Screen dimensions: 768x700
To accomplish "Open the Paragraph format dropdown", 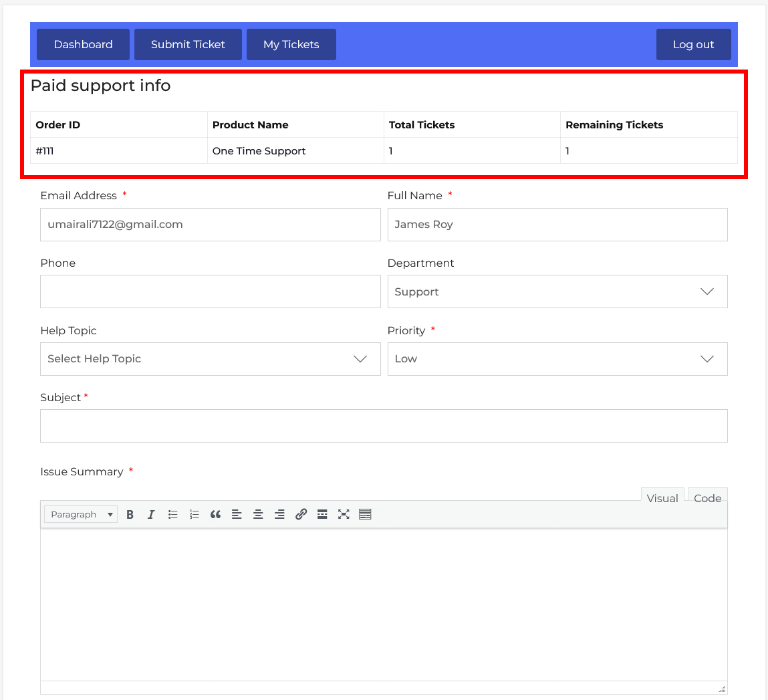I will coord(81,514).
